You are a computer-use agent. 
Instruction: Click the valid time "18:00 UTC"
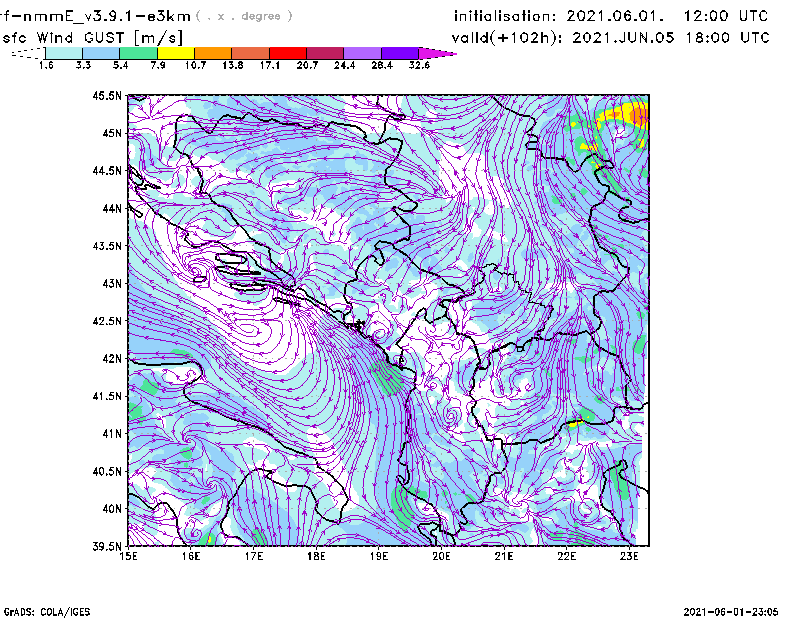727,38
